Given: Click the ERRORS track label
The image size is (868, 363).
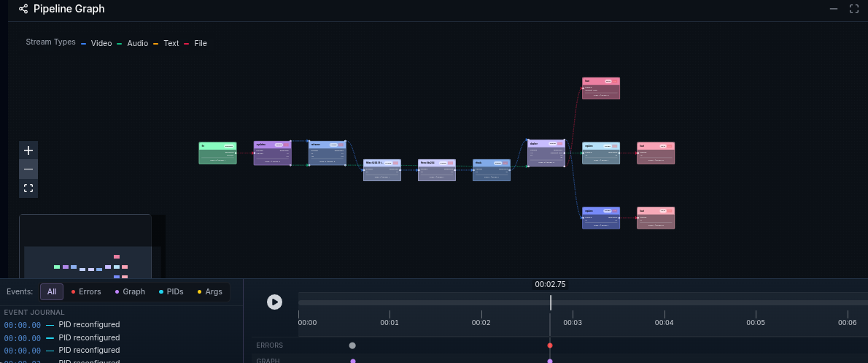Looking at the screenshot, I should [270, 345].
